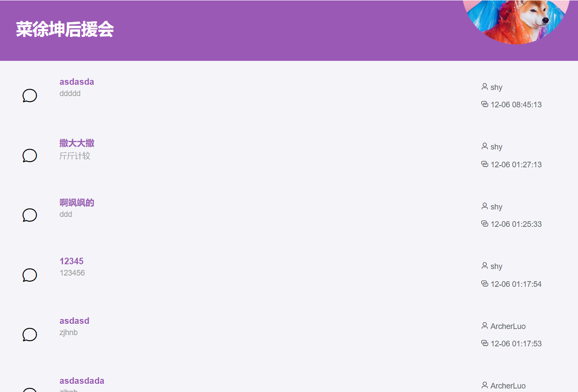The width and height of the screenshot is (578, 392).
Task: Open the asdasdada post
Action: click(82, 381)
